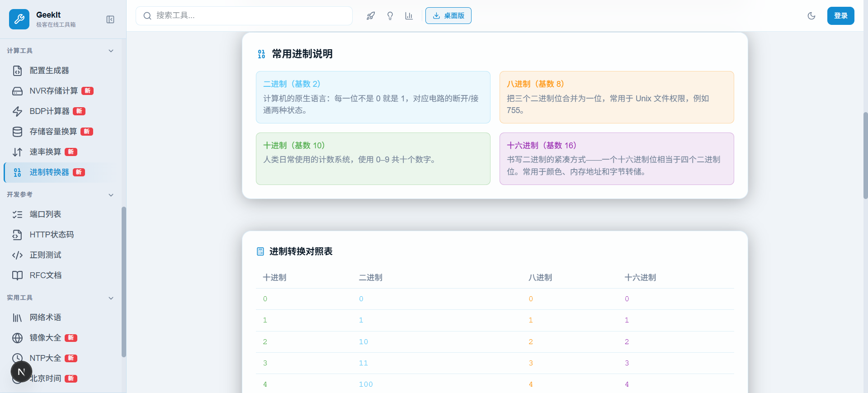Screen dimensions: 868x393
Task: Click the 速率换算 up-down arrows icon
Action: 17,152
